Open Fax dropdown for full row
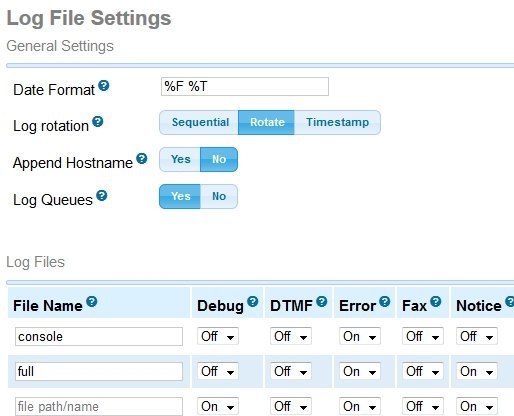Image resolution: width=514 pixels, height=416 pixels. pos(423,371)
